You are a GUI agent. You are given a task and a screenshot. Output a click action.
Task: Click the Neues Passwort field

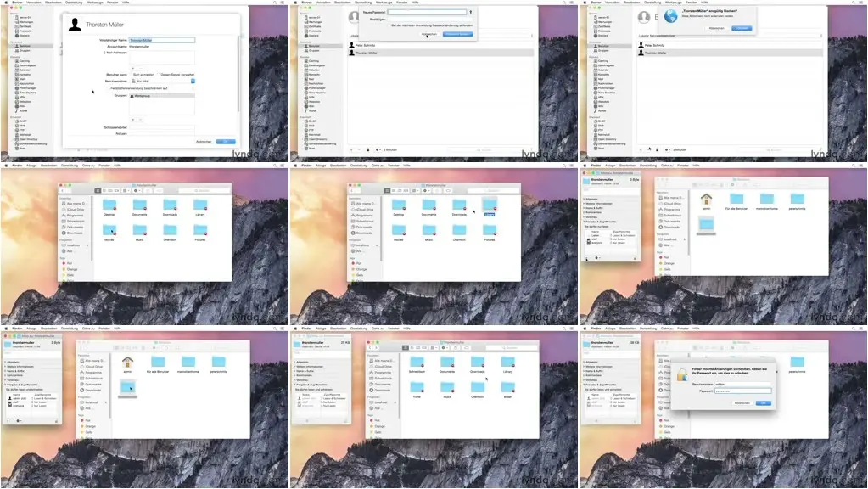pyautogui.click(x=427, y=12)
